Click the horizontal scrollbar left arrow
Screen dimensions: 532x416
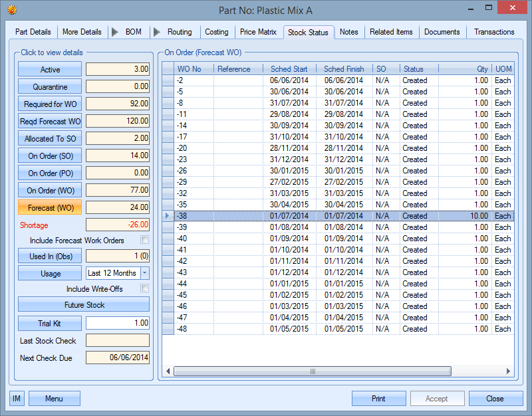pyautogui.click(x=168, y=371)
